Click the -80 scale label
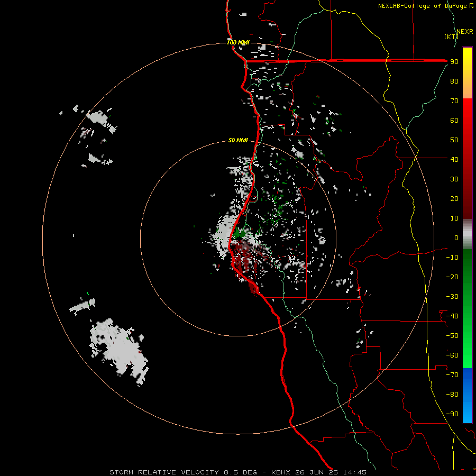The image size is (476, 476). [x=452, y=395]
